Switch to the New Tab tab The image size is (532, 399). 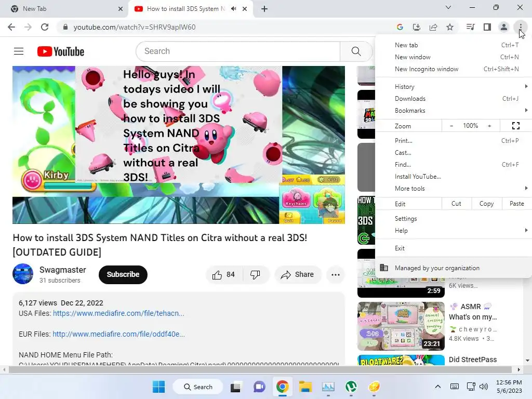[x=64, y=9]
